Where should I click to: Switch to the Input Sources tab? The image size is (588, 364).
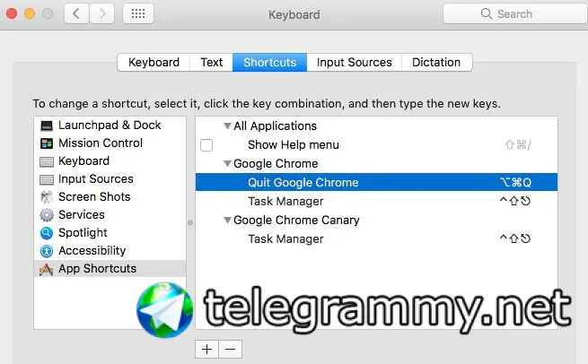coord(354,62)
